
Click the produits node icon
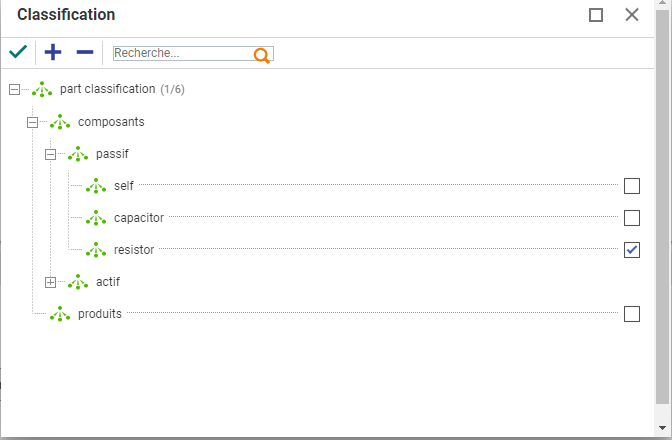60,314
